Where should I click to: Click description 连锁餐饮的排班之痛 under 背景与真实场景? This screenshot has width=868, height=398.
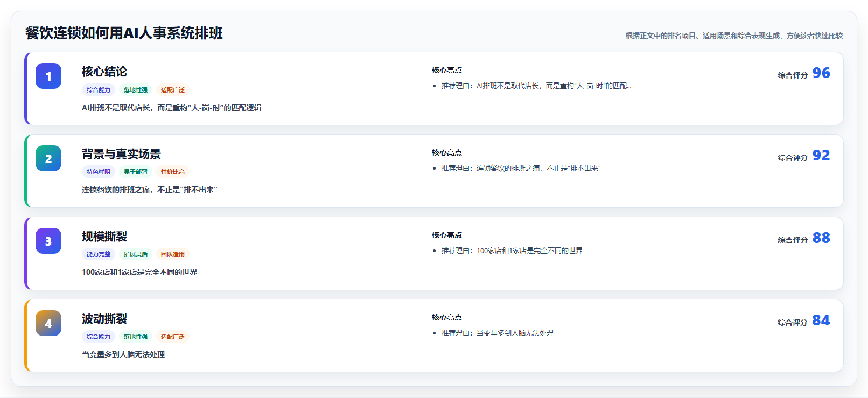pyautogui.click(x=150, y=190)
